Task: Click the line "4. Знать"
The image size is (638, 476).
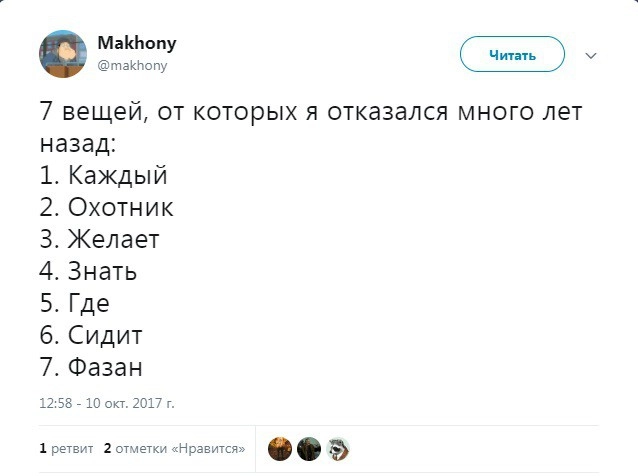Action: [89, 271]
